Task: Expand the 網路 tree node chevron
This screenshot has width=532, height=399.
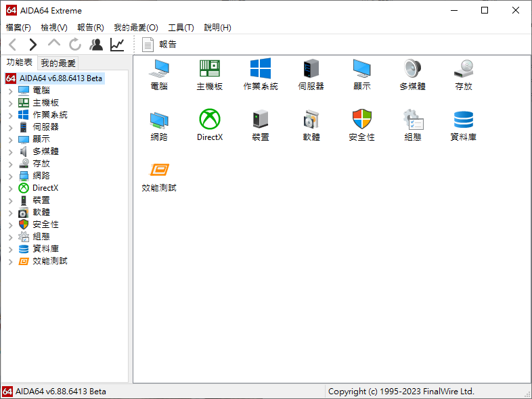Action: tap(11, 177)
